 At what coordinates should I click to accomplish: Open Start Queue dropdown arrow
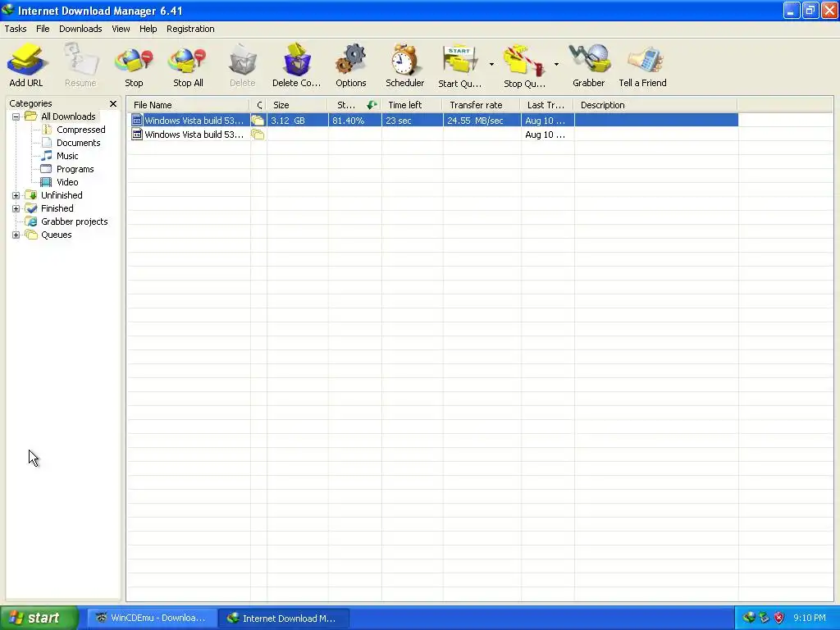(x=492, y=64)
